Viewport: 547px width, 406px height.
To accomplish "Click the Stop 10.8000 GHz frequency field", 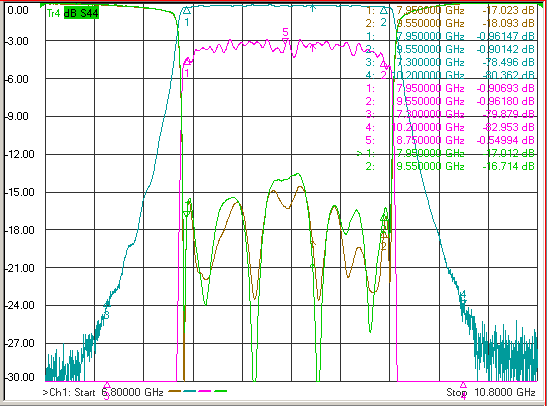I will [491, 392].
